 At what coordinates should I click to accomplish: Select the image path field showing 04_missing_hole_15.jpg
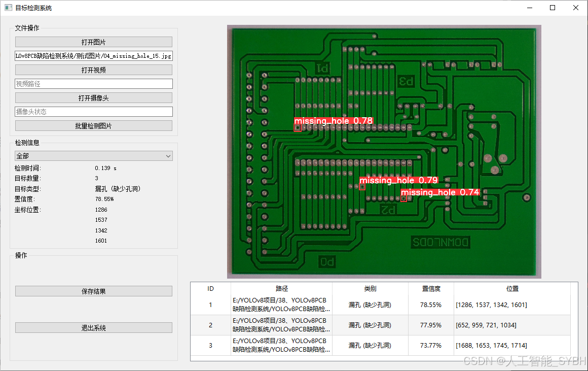pos(93,56)
